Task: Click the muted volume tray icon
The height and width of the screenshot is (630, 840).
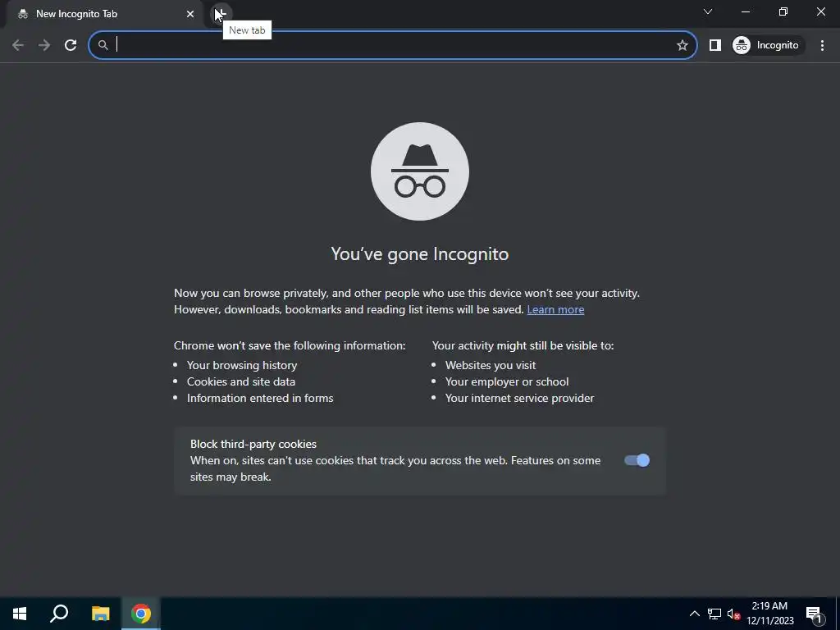Action: click(x=734, y=614)
